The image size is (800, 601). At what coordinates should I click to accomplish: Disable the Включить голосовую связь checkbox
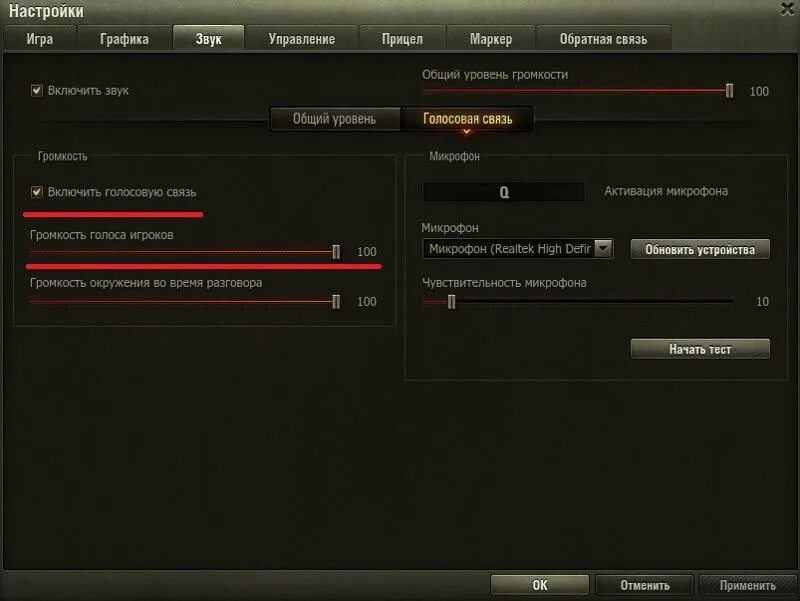(37, 192)
